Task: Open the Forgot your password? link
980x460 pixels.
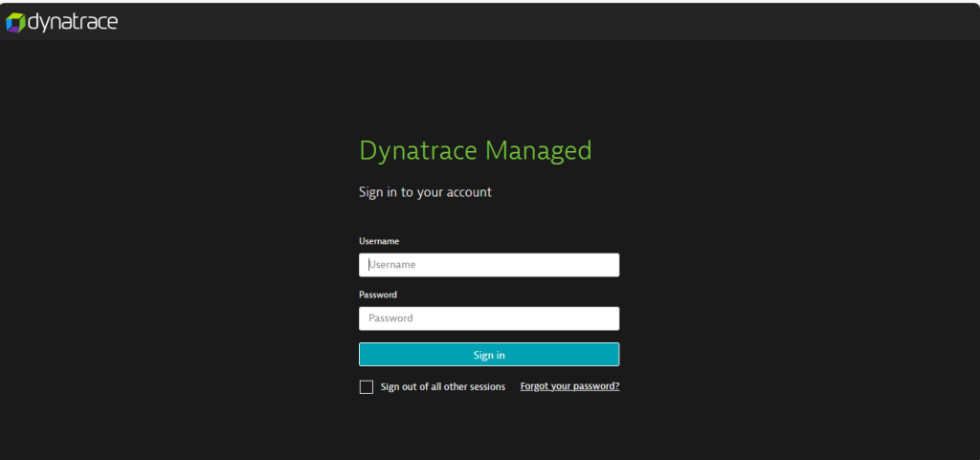Action: tap(569, 386)
